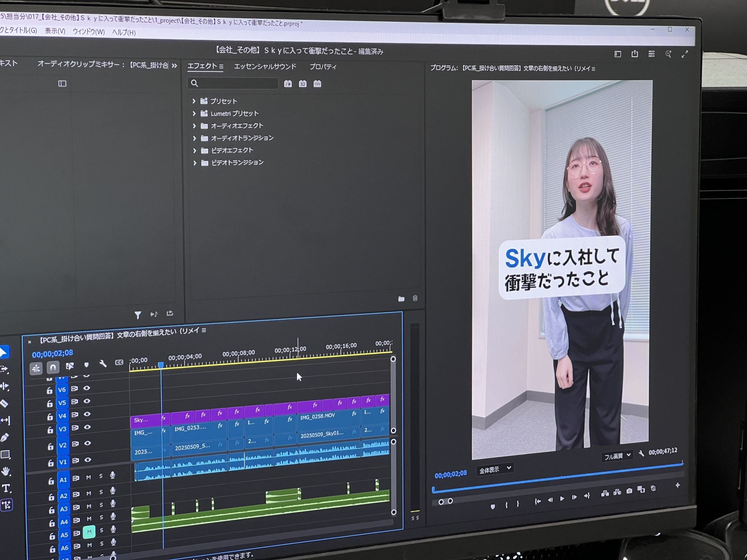The image size is (747, 560).
Task: Expand the ビデオエフェクト folder
Action: pyautogui.click(x=195, y=151)
